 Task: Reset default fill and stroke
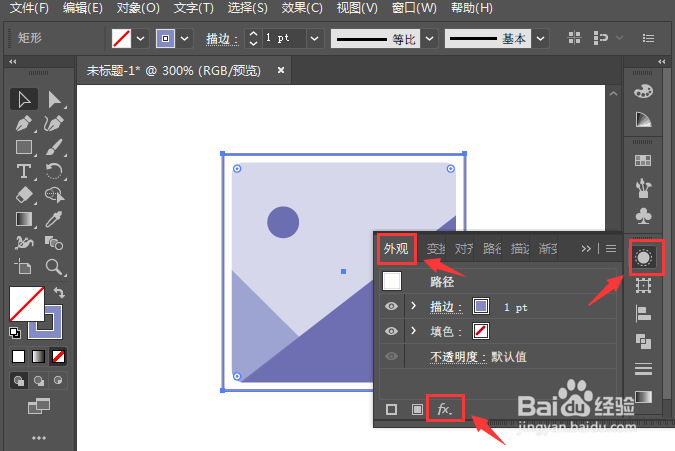coord(15,333)
